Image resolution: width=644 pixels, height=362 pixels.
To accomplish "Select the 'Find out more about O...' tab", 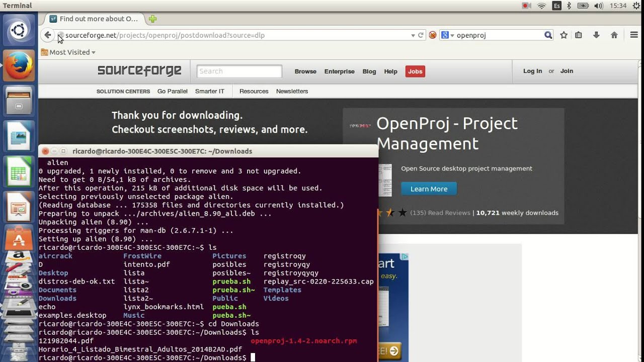I will 95,19.
